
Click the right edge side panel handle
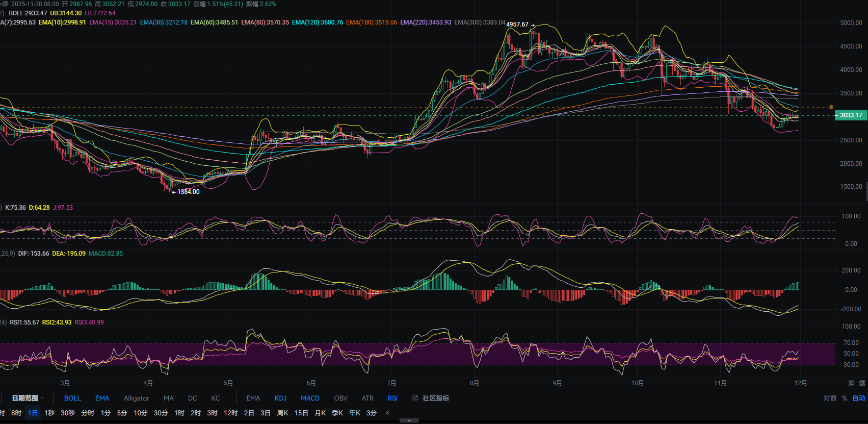click(x=866, y=192)
